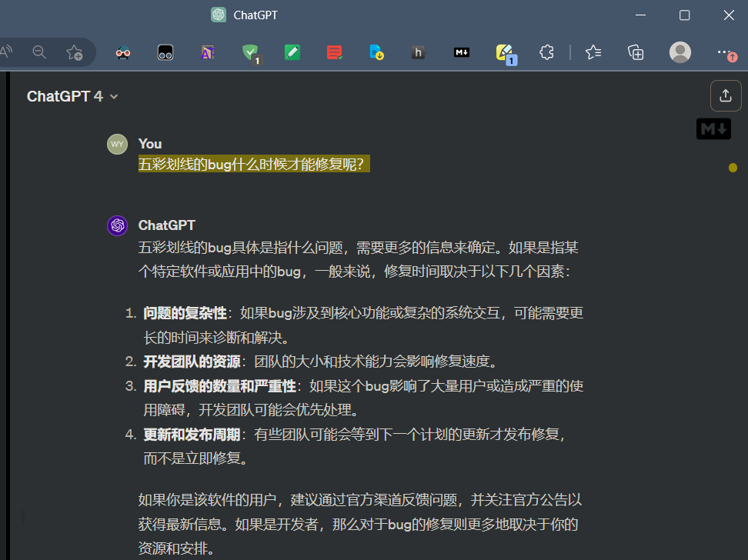Close the ChatGPT window
The image size is (748, 560).
pos(729,15)
